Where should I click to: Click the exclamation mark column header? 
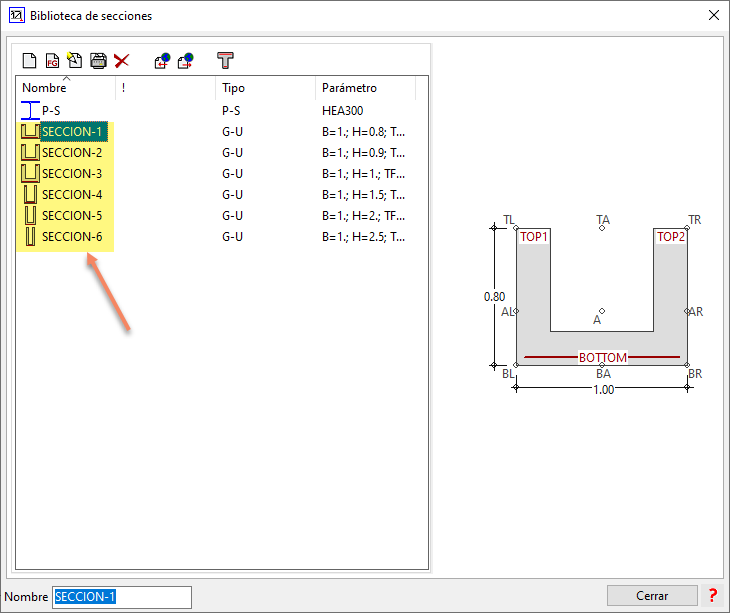pyautogui.click(x=123, y=88)
